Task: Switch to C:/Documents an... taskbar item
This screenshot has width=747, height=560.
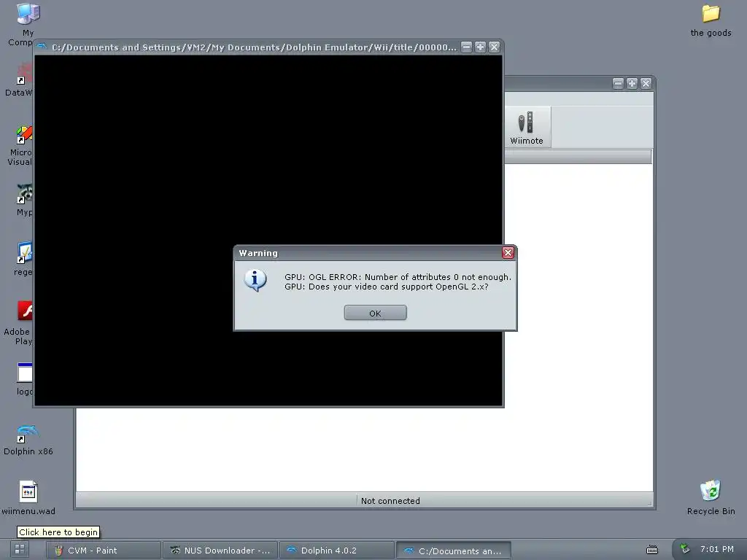Action: pyautogui.click(x=454, y=550)
